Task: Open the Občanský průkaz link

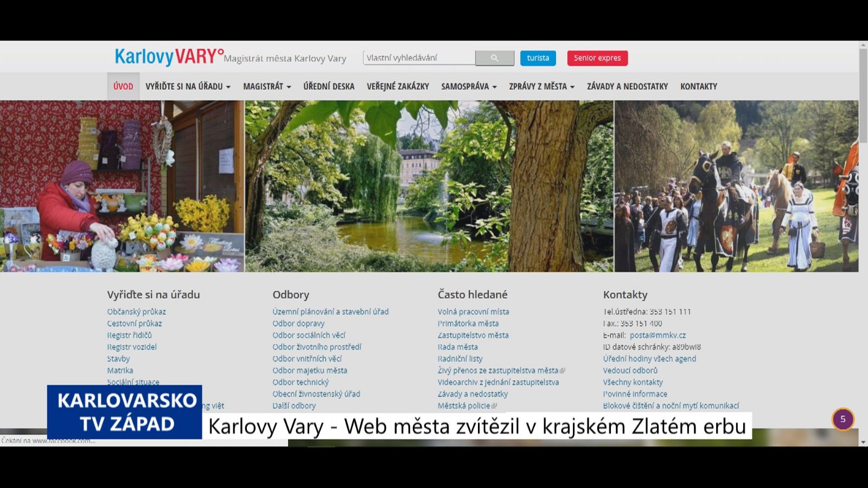Action: coord(137,312)
